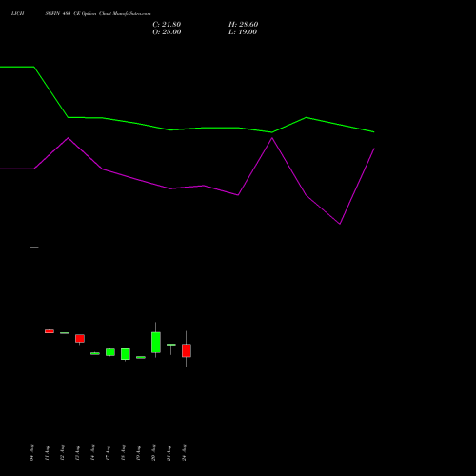Viewport: 476px width, 476px height.
Task: Click the low price value L: 19.00
Action: tap(243, 32)
